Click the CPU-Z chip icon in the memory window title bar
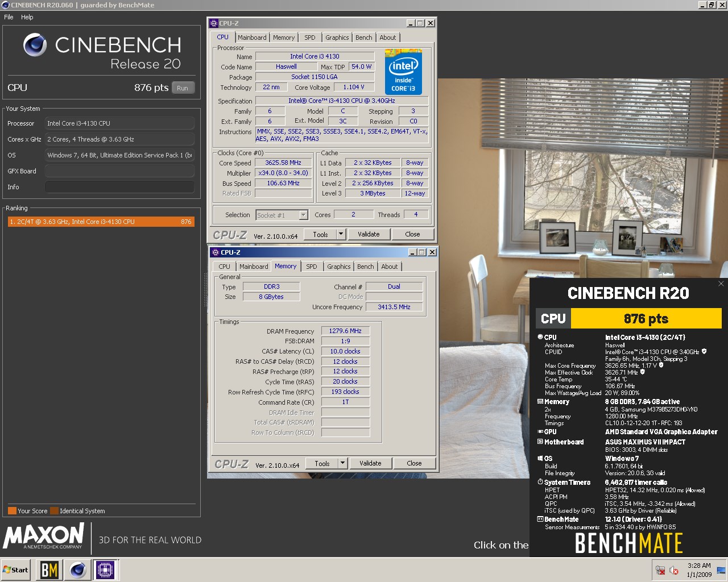 coord(216,252)
